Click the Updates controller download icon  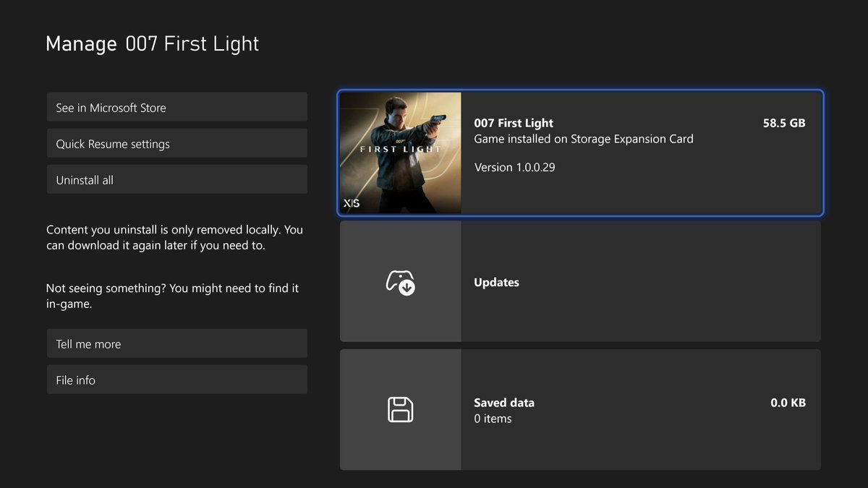point(400,282)
